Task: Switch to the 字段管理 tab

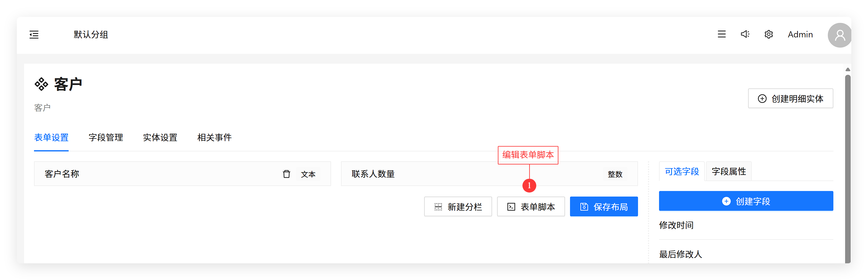Action: [105, 138]
